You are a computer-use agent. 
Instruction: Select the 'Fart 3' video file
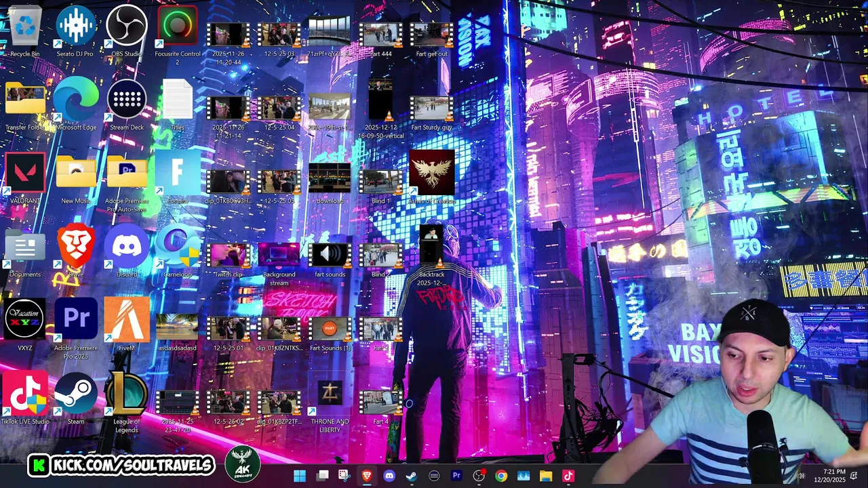click(x=380, y=333)
